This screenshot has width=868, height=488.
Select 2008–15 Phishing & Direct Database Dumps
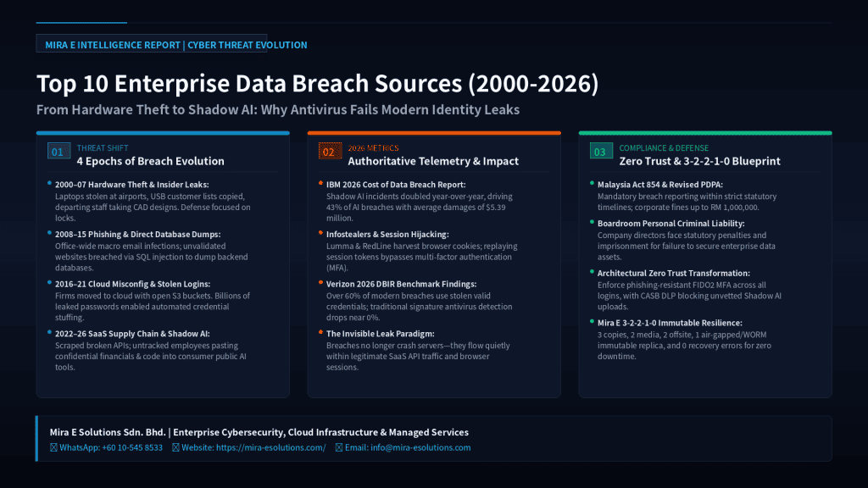(138, 234)
